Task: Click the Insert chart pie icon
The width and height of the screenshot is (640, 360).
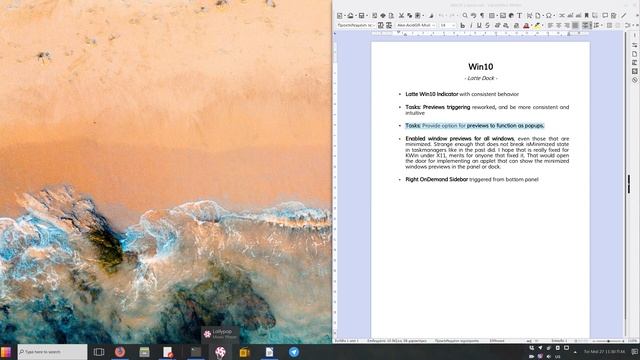Action: [511, 16]
